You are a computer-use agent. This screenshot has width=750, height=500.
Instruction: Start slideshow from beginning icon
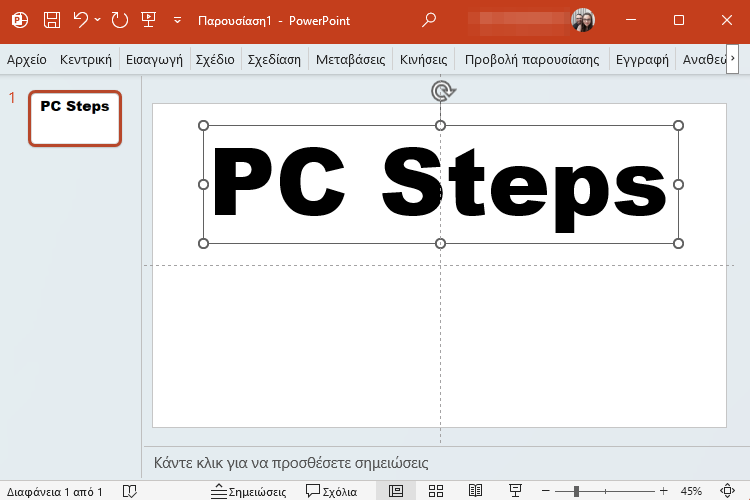point(148,20)
